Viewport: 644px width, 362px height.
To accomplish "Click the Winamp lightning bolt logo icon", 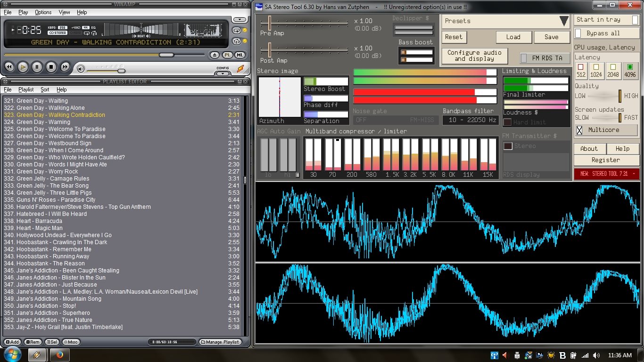I will pos(240,69).
